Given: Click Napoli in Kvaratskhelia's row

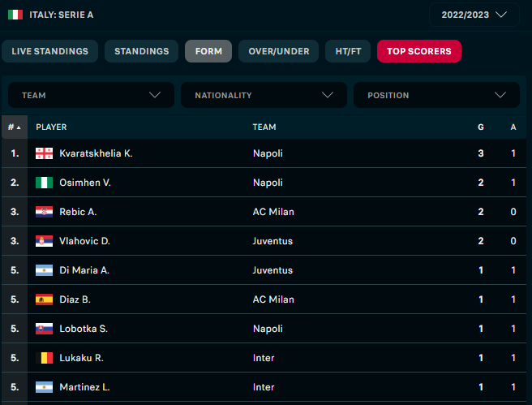Looking at the screenshot, I should click(x=268, y=153).
